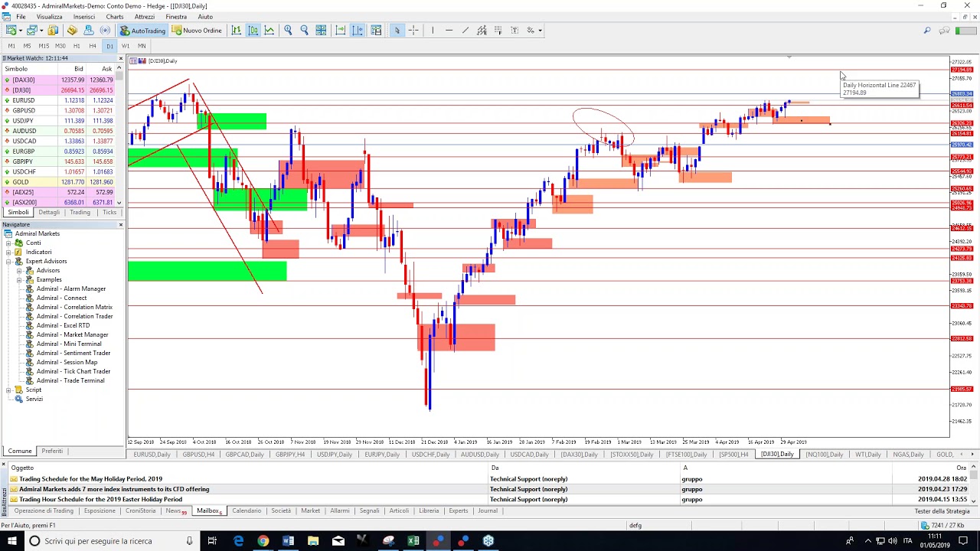Tile chart windows icon
This screenshot has width=980, height=551.
(321, 31)
